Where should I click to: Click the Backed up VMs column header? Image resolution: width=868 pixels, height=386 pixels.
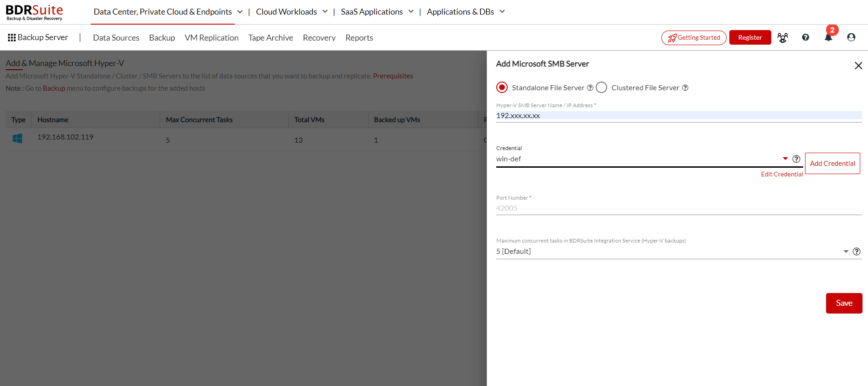click(x=397, y=120)
